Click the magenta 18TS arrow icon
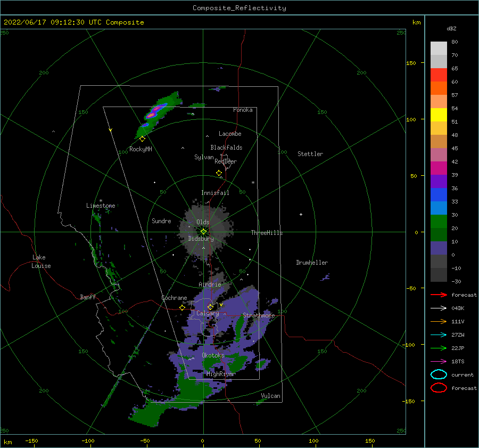This screenshot has height=448, width=479. tap(439, 362)
